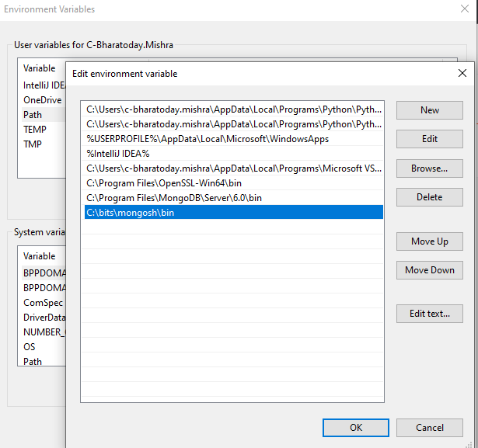Select the %USERPROFILE% WindowsApps entry
Viewport: 478px width, 448px height.
point(234,139)
